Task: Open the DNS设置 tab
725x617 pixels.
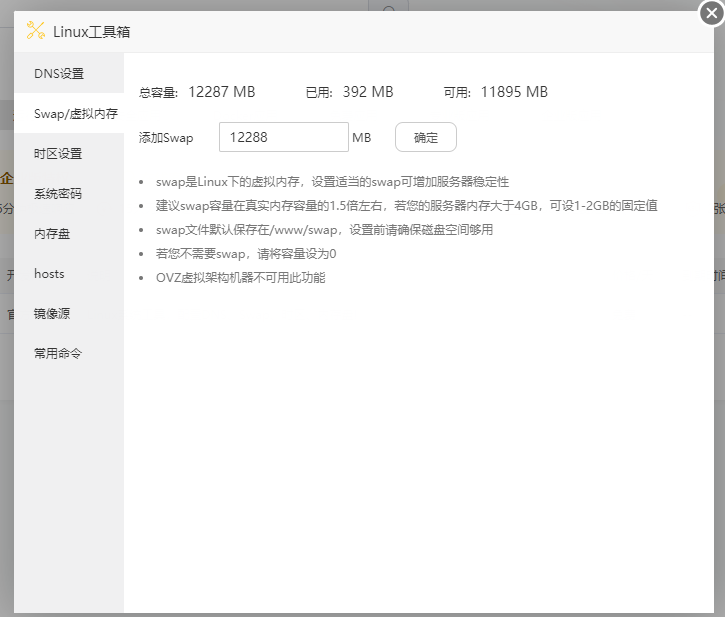Action: (x=69, y=74)
